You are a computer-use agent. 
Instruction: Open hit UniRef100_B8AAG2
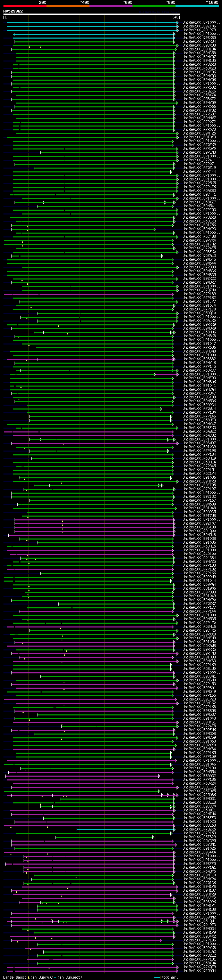(x=199, y=776)
